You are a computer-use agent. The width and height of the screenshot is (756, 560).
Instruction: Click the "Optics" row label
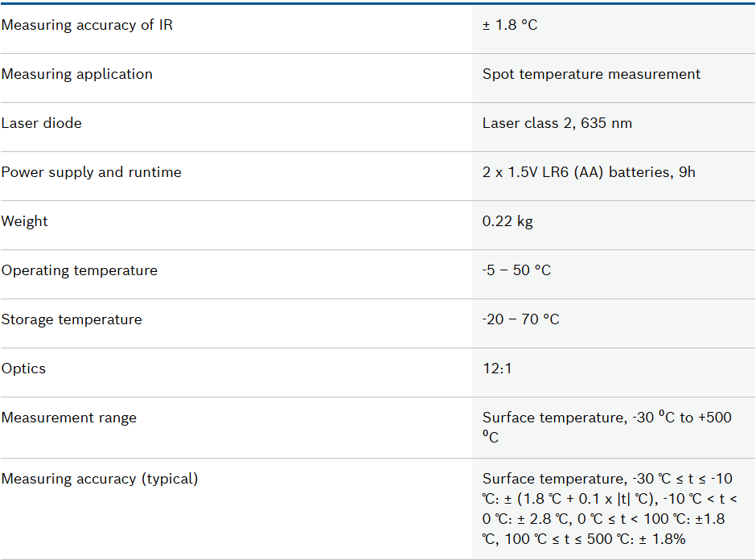click(24, 369)
